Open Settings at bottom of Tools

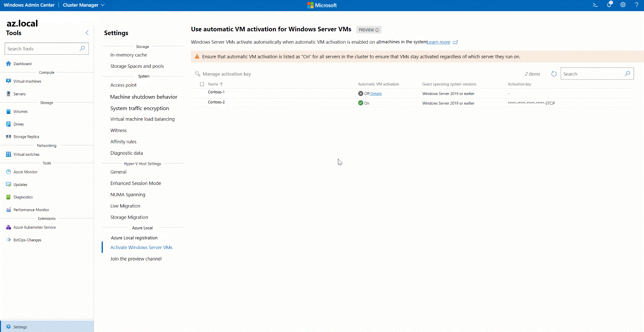[47, 327]
